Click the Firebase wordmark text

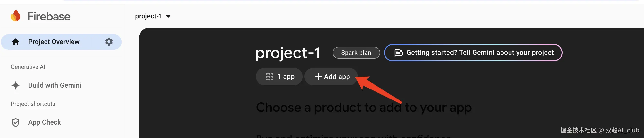tap(49, 16)
